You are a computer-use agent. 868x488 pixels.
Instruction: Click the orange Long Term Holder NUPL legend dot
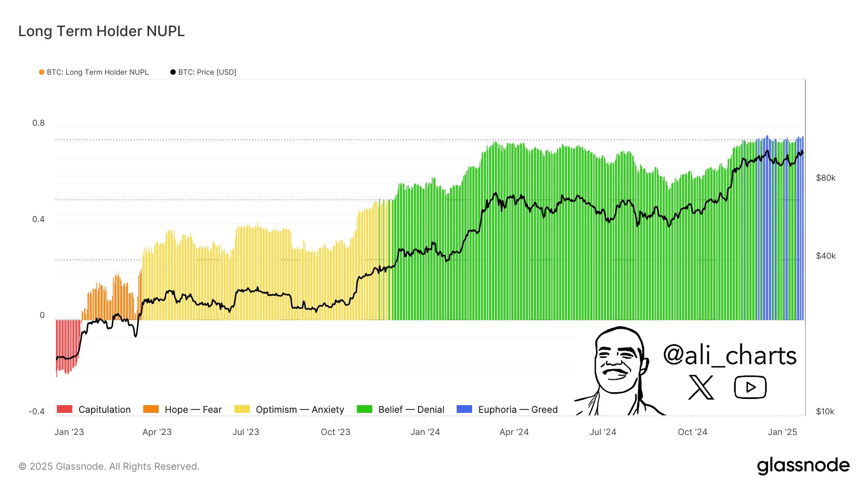[x=41, y=72]
